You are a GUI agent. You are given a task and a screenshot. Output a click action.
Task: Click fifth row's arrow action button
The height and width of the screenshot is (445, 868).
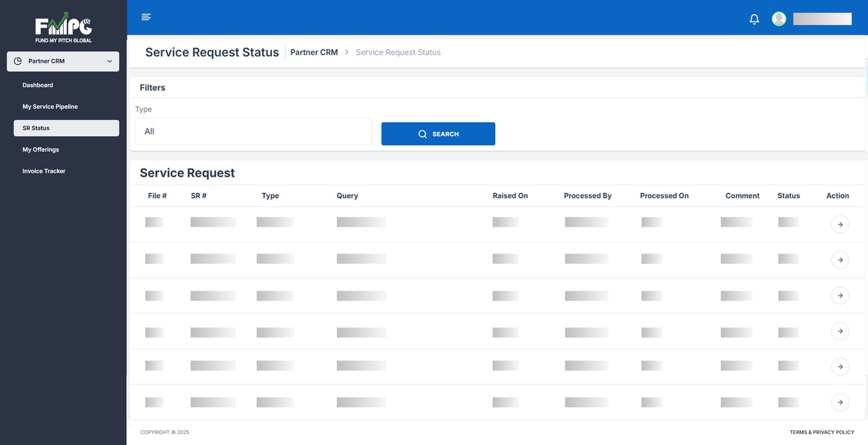click(x=840, y=367)
